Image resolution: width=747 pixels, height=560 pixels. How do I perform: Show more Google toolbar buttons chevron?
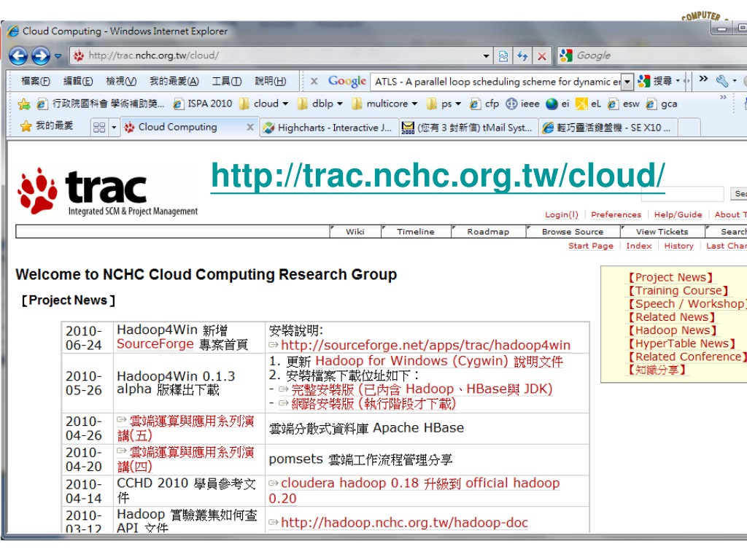(703, 79)
